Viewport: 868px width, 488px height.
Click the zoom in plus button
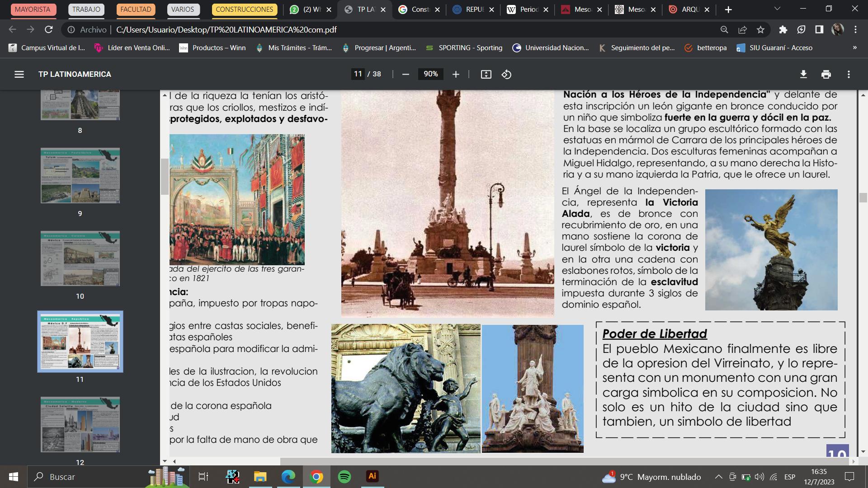pyautogui.click(x=456, y=74)
